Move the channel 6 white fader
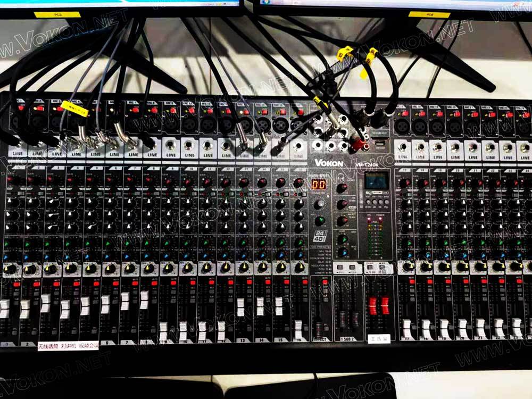The width and height of the screenshot is (532, 399). pyautogui.click(x=105, y=304)
